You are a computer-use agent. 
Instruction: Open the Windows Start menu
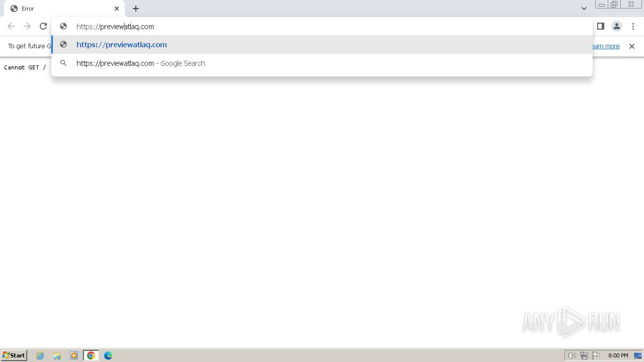[x=14, y=355]
